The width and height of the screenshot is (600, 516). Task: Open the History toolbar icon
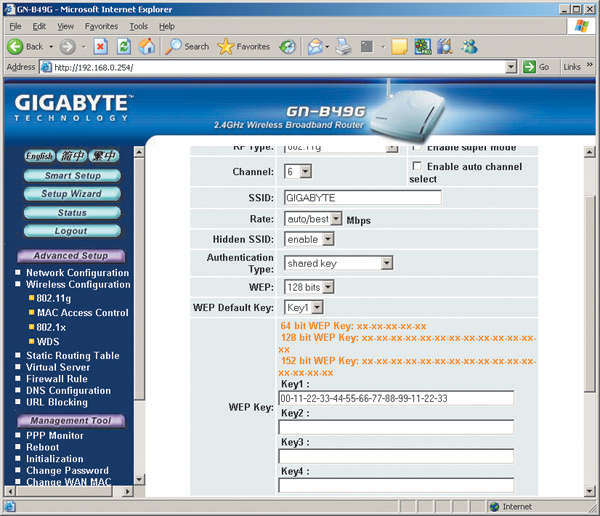pyautogui.click(x=287, y=47)
